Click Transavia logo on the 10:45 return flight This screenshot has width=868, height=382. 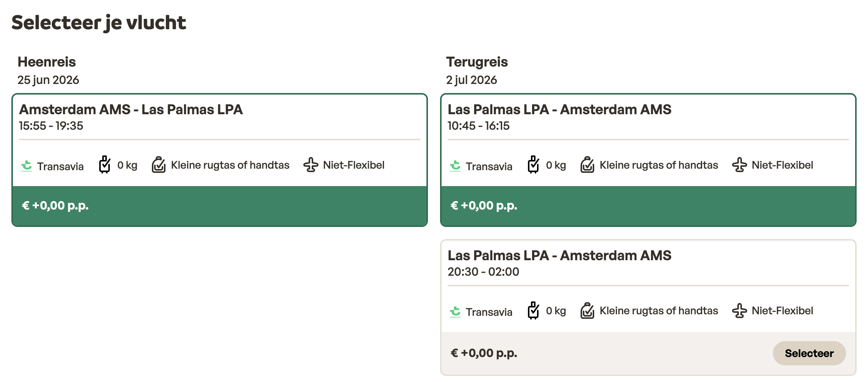pos(455,166)
